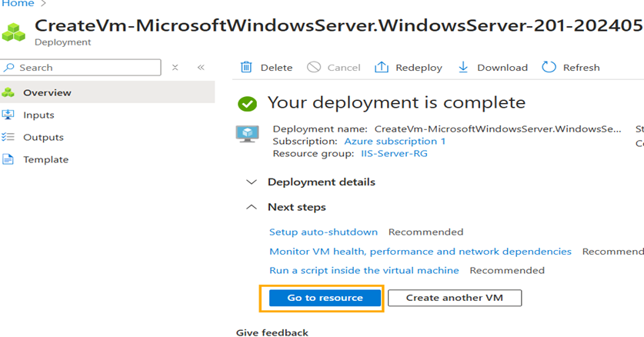
Task: Click the Azure subscription 1 link
Action: 394,142
